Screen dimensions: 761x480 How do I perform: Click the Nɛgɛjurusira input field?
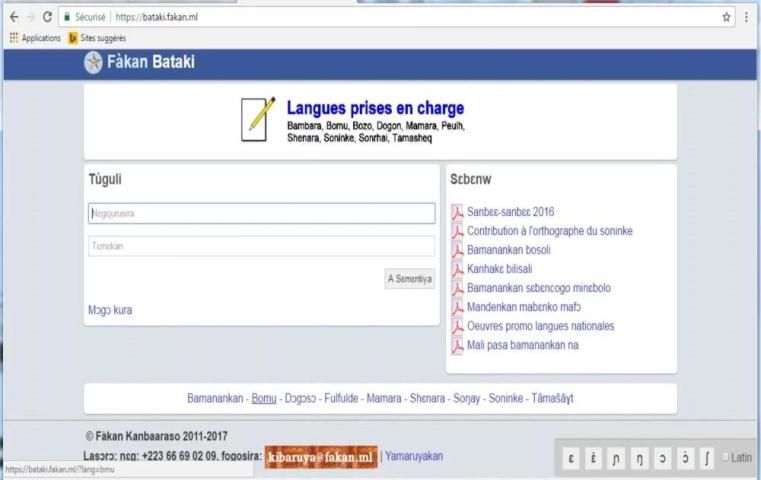(261, 213)
